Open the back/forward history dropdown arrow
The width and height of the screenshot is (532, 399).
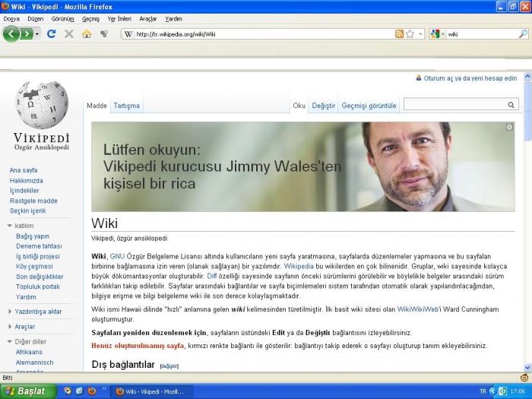(x=37, y=34)
